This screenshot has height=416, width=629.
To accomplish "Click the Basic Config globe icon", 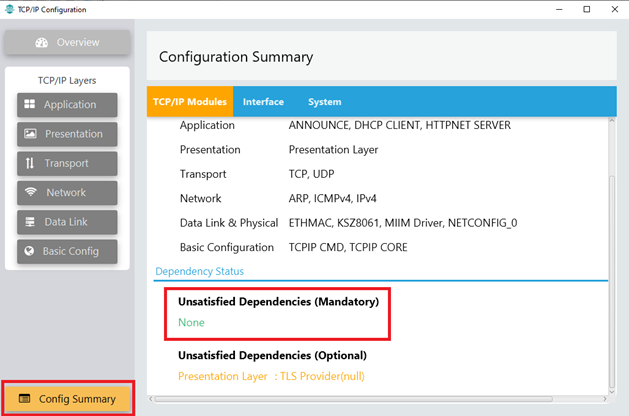I will 29,251.
